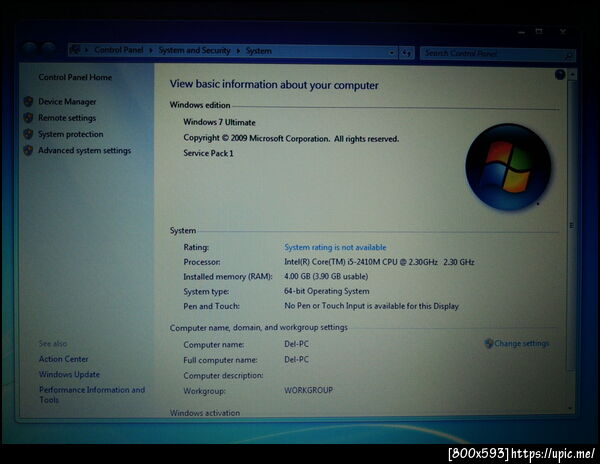Open Action Center link

(64, 359)
